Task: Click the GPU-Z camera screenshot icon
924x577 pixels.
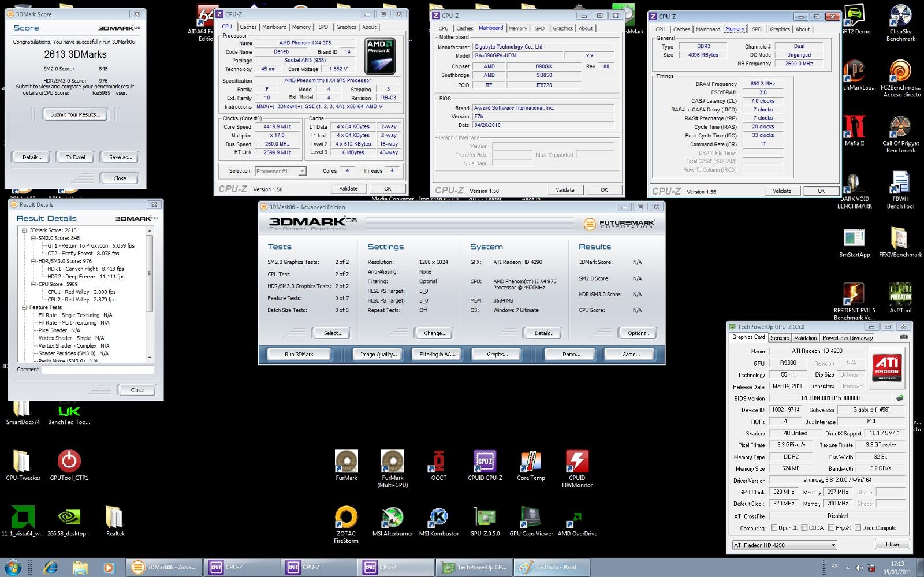Action: tap(903, 337)
